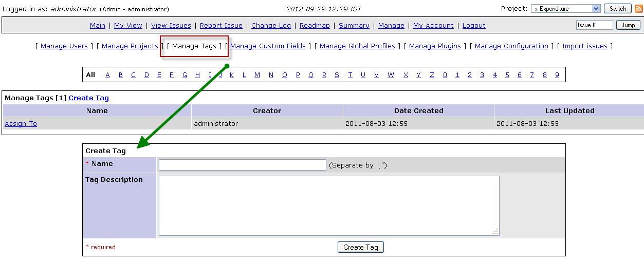Filter tags by letter N
644x262 pixels.
[x=271, y=75]
